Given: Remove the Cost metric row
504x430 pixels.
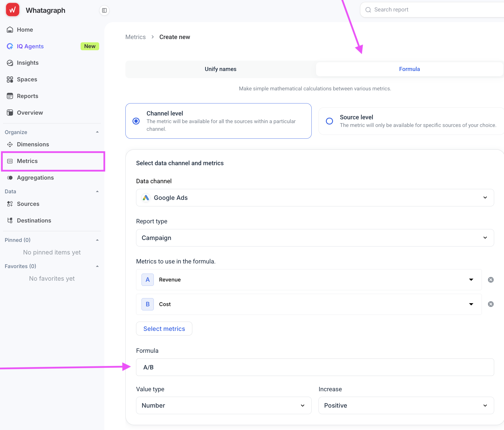Looking at the screenshot, I should [x=491, y=304].
